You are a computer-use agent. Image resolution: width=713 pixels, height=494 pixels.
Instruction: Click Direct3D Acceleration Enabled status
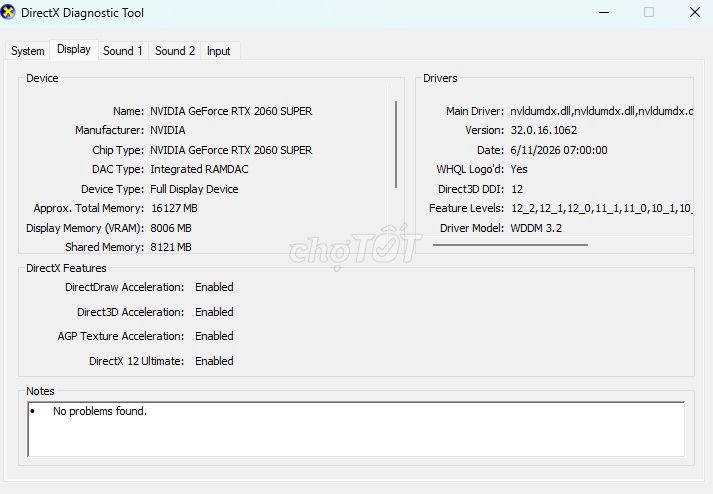tap(214, 312)
